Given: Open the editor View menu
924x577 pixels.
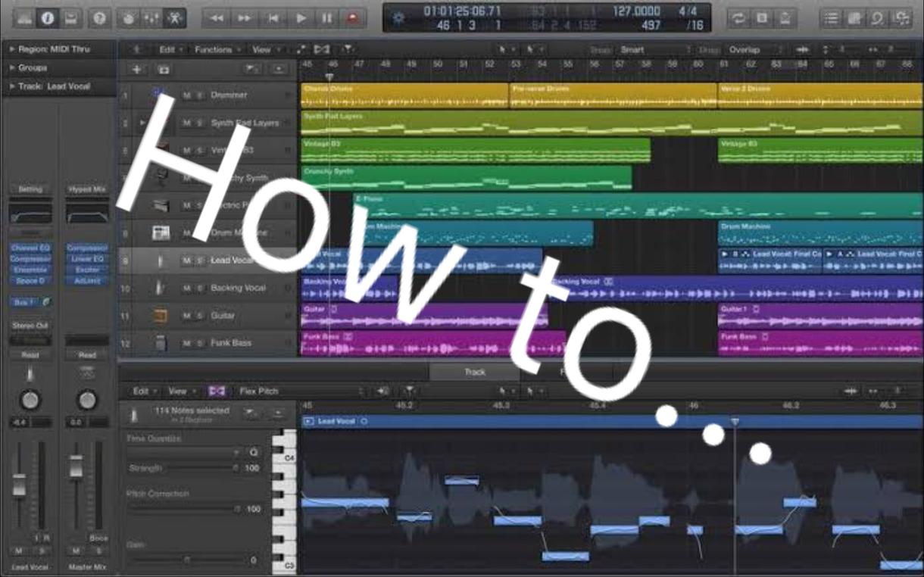Looking at the screenshot, I should [179, 391].
